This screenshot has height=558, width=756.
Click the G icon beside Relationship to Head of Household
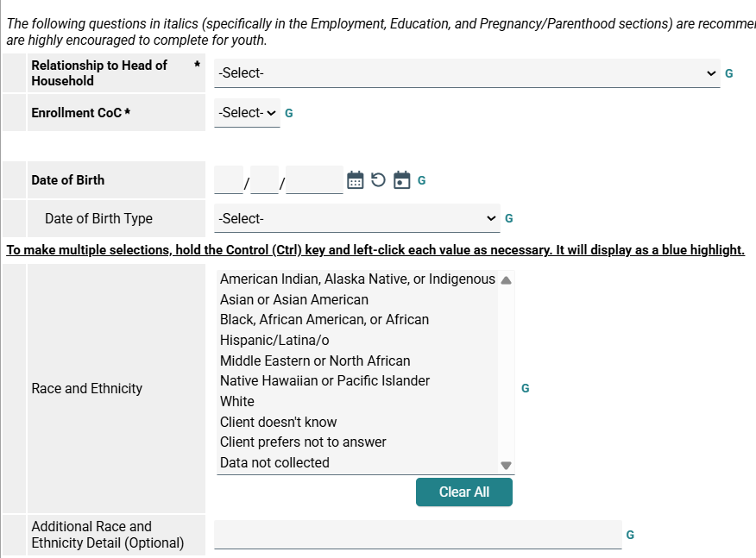(x=729, y=73)
